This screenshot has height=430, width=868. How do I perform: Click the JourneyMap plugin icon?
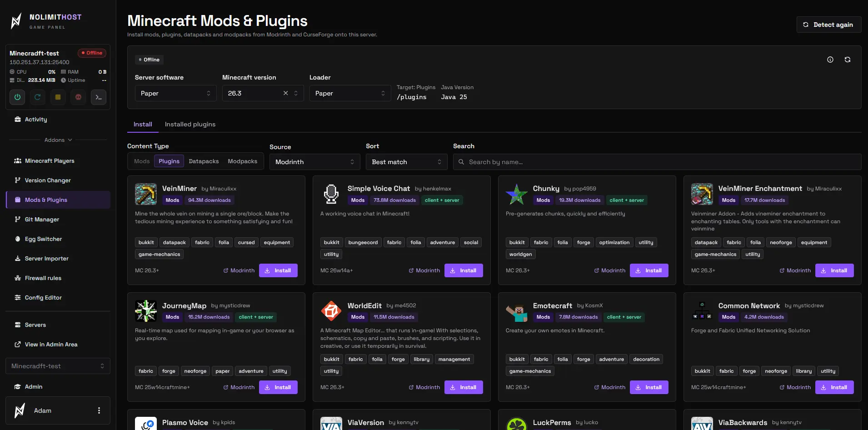click(x=146, y=311)
